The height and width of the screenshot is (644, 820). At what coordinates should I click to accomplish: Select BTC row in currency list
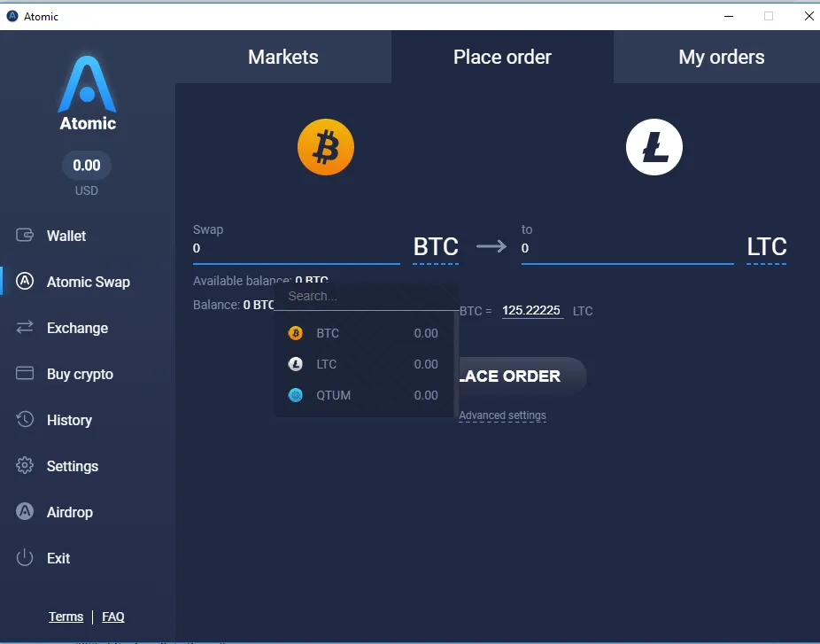(364, 333)
